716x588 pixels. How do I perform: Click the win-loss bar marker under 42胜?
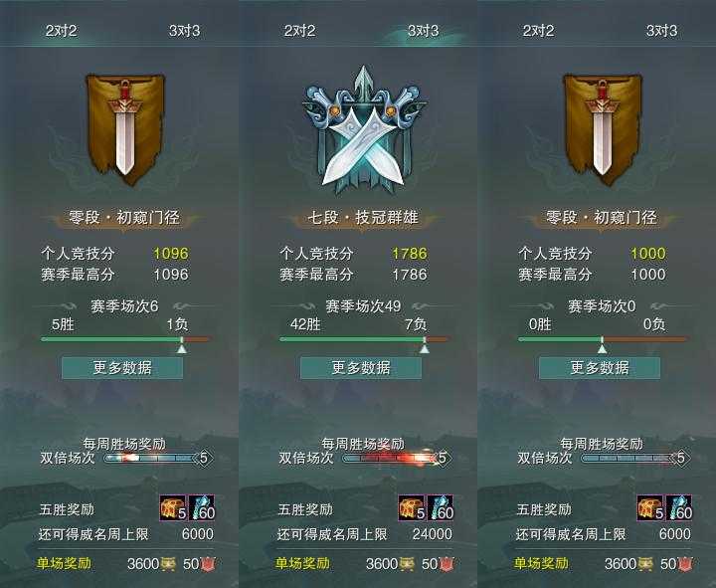pyautogui.click(x=425, y=346)
